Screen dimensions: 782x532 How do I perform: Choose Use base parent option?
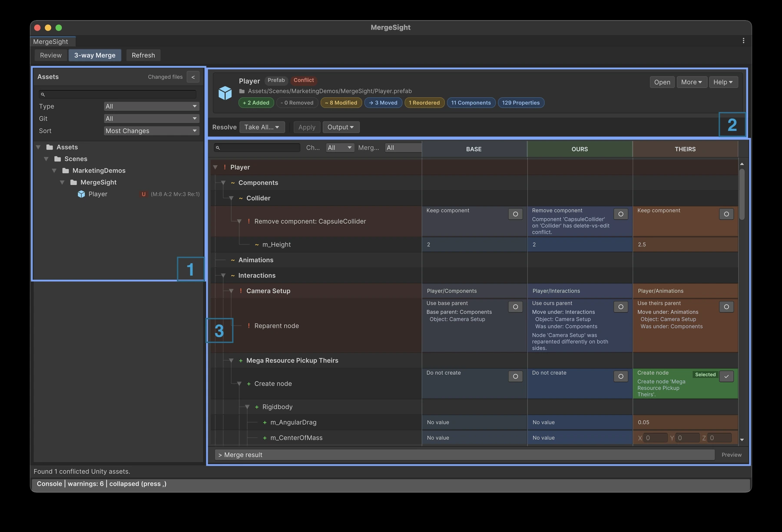point(515,307)
